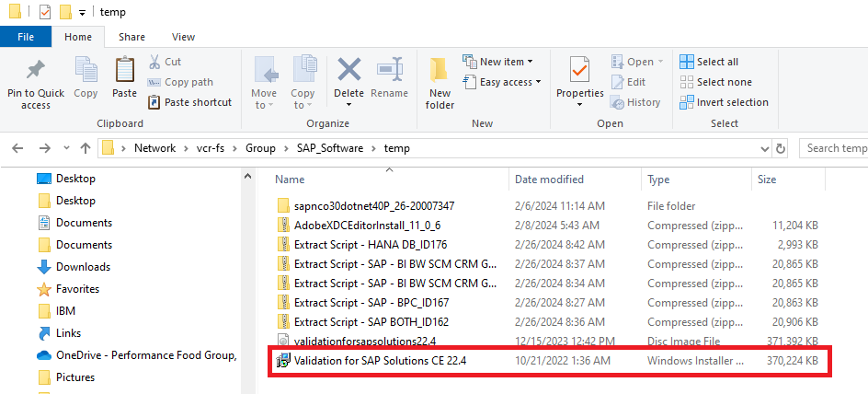Go up one folder level arrow
Viewport: 868px width, 394px height.
pos(86,148)
